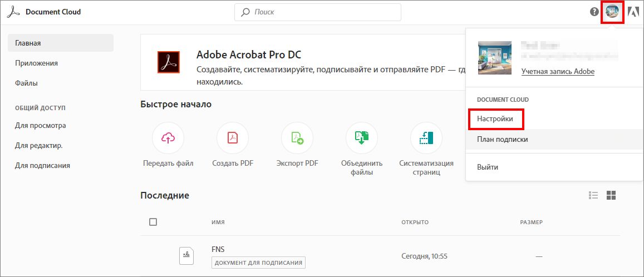Open the Учетная запись Adobe link
Screen dimensions: 644x277
coord(558,71)
